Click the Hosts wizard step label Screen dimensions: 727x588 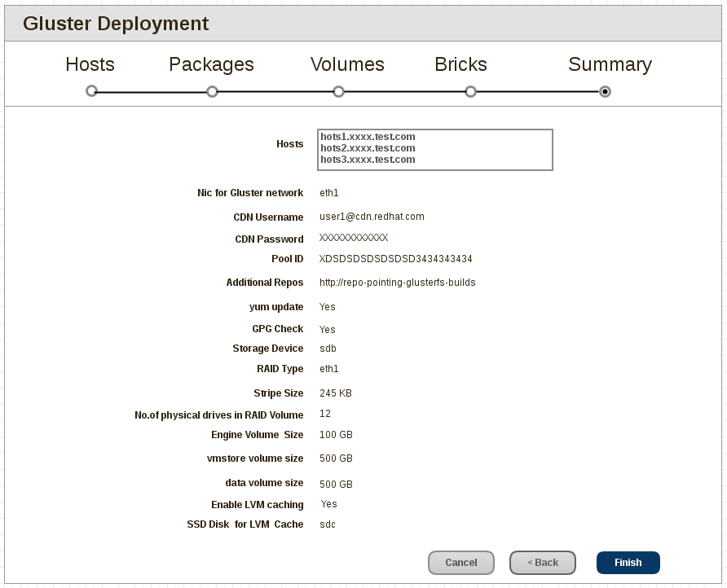click(90, 64)
